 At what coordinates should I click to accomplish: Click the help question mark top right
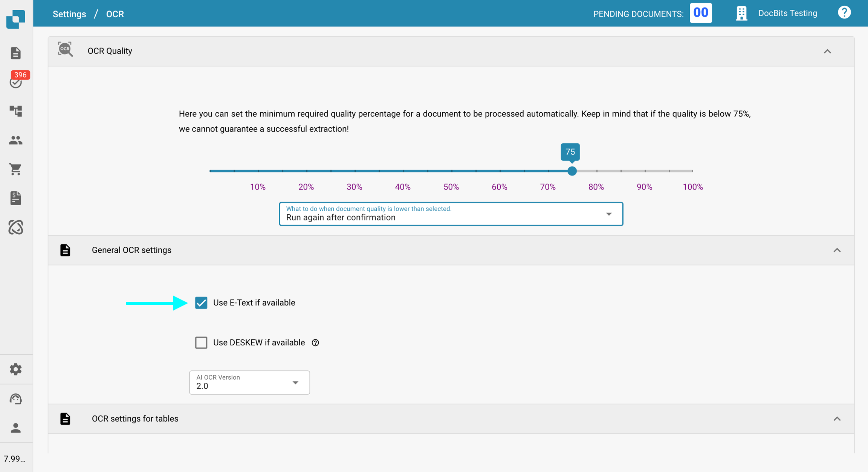click(844, 13)
